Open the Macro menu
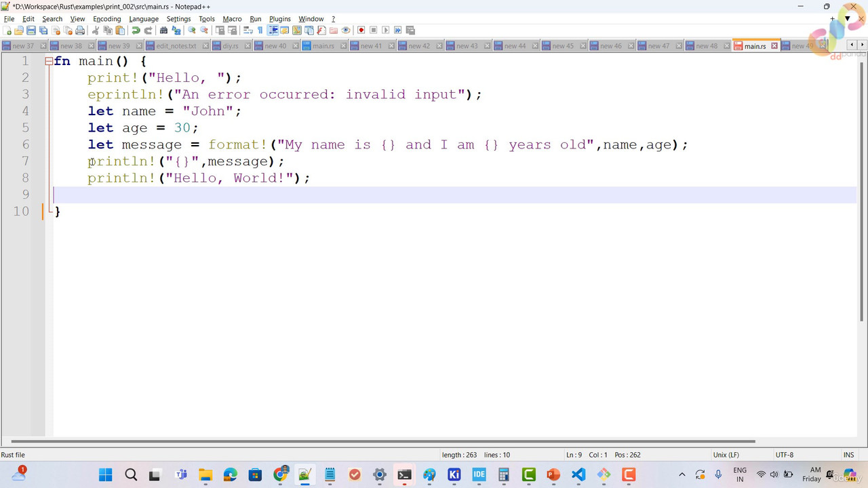Screen dimensions: 868x488 (x=232, y=19)
